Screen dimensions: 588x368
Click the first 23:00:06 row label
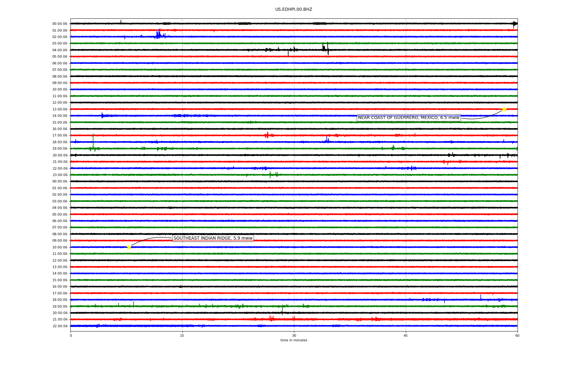click(60, 175)
